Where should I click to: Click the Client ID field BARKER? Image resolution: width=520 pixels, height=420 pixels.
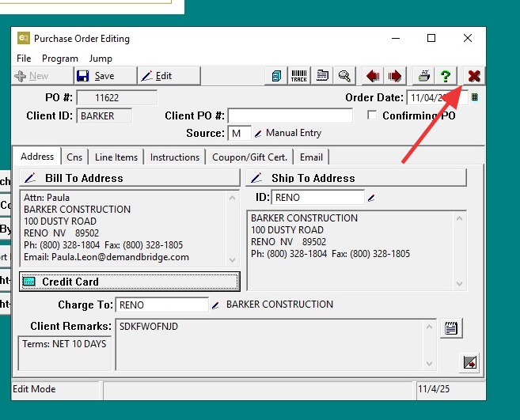click(x=104, y=116)
